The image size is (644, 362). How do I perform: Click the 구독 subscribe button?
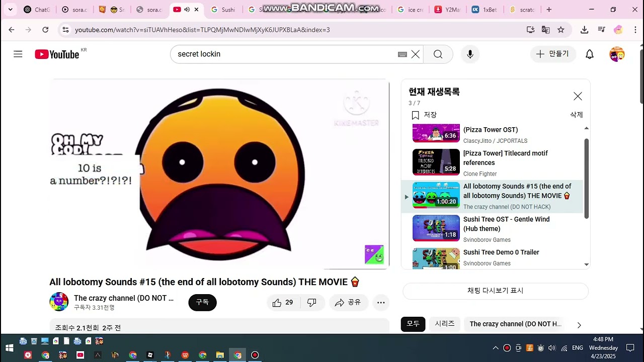[x=202, y=302]
